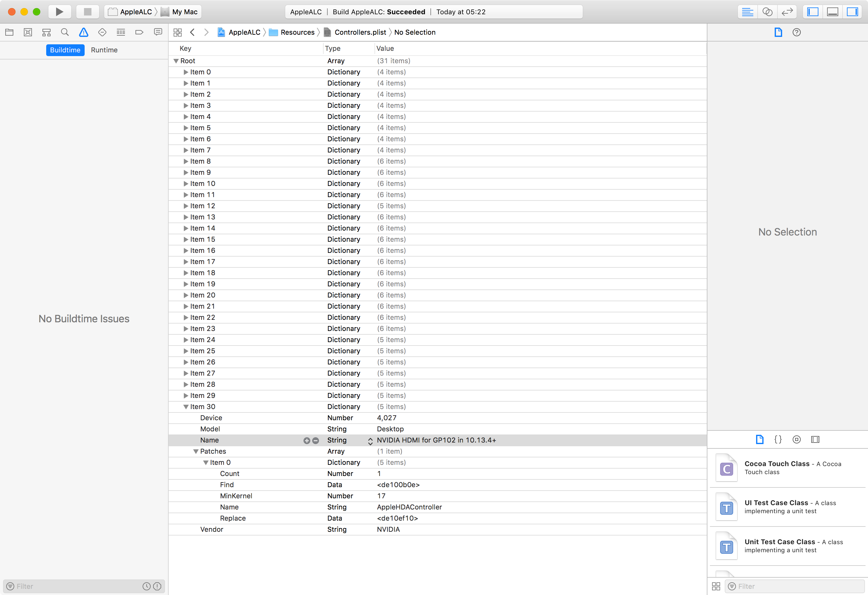
Task: Click No Selection in jump bar
Action: [x=415, y=33]
